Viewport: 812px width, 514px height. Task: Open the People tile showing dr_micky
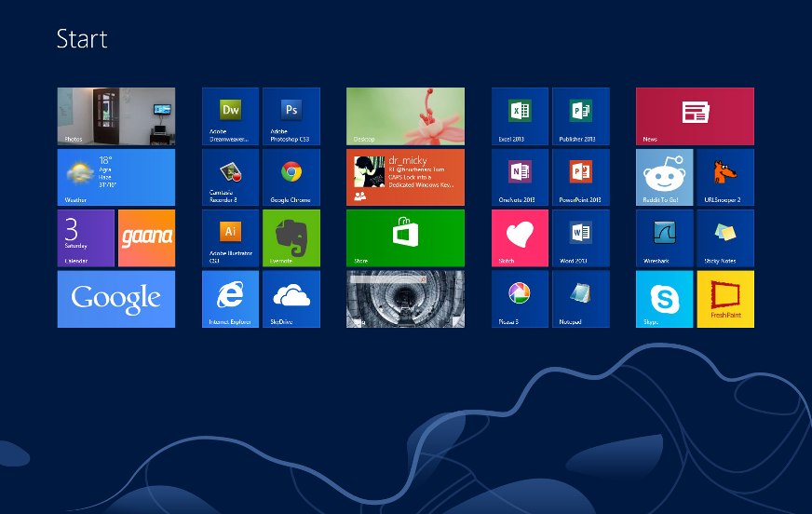click(x=405, y=178)
